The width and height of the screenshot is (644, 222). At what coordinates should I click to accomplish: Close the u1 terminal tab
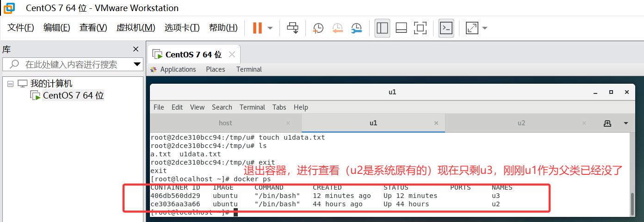click(436, 123)
